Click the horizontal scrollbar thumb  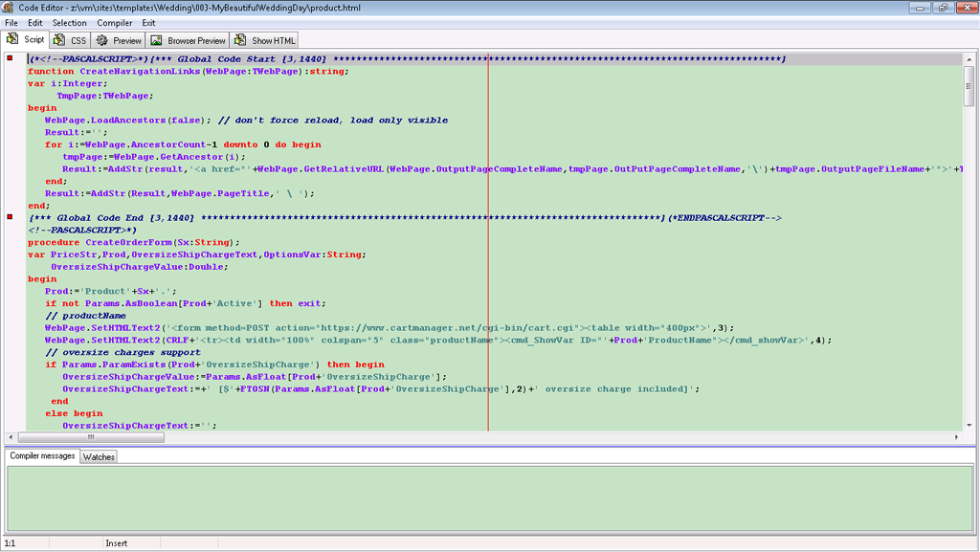click(91, 437)
